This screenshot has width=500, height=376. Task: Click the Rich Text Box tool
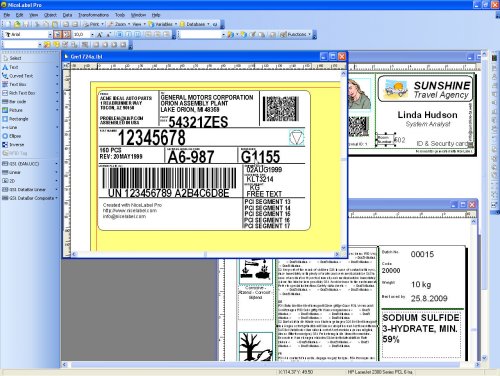click(19, 93)
